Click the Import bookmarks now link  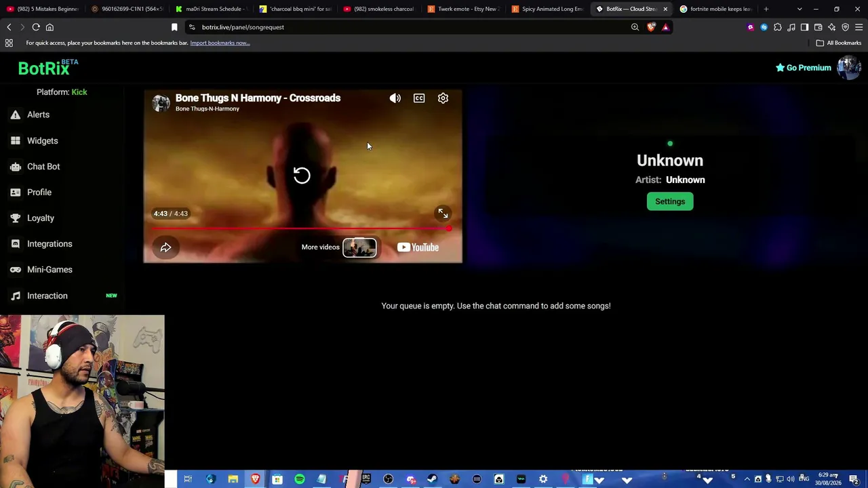220,43
